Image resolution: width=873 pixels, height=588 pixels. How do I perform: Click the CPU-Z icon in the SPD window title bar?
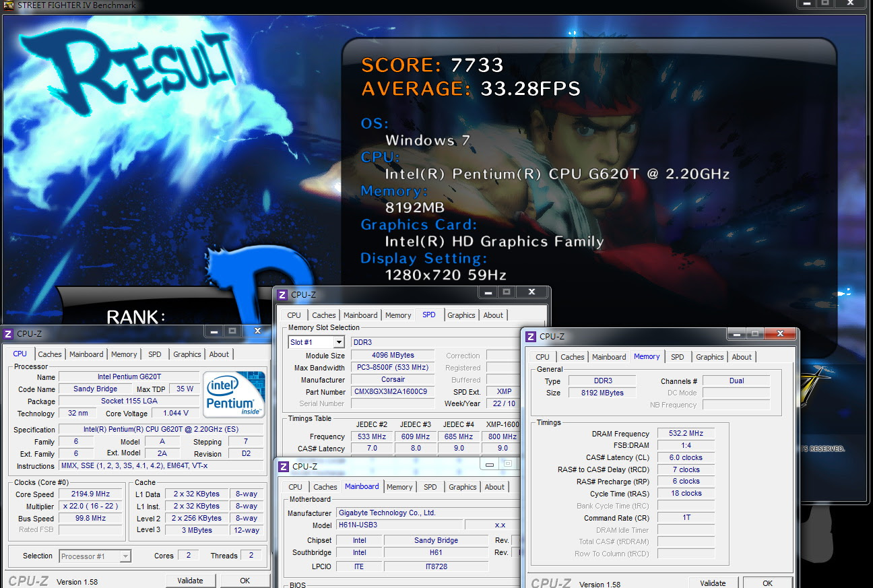(283, 294)
